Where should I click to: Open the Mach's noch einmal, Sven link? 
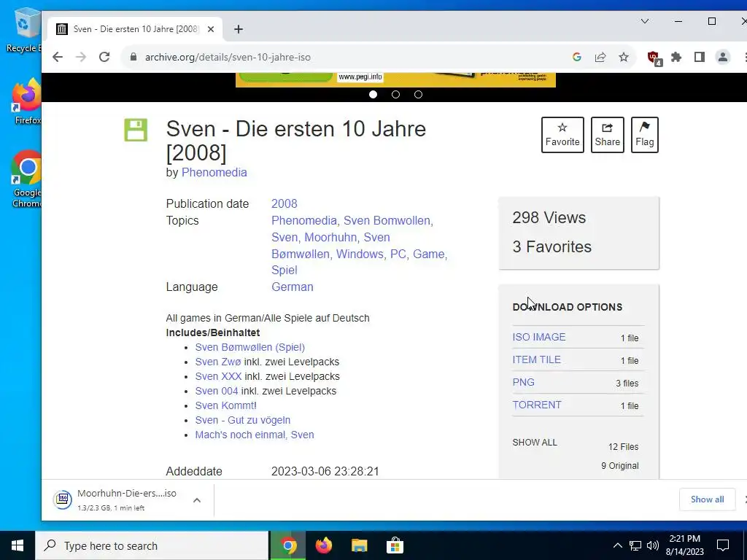click(x=255, y=435)
